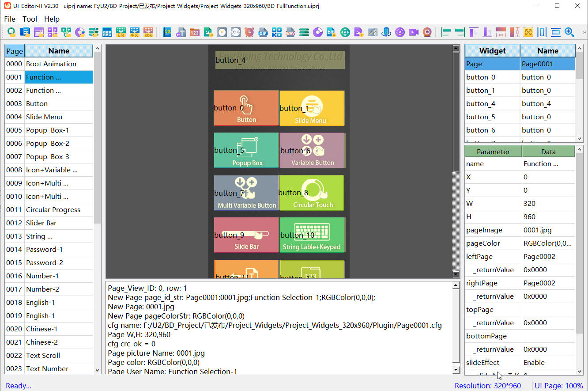588x391 pixels.
Task: Select the 123 number widget tool
Action: click(x=195, y=32)
